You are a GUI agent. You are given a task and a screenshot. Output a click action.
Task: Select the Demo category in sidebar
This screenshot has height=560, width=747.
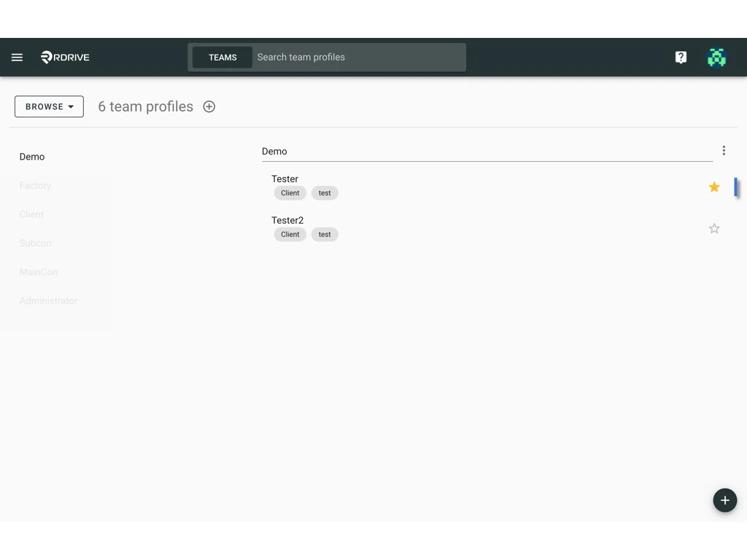(x=32, y=156)
